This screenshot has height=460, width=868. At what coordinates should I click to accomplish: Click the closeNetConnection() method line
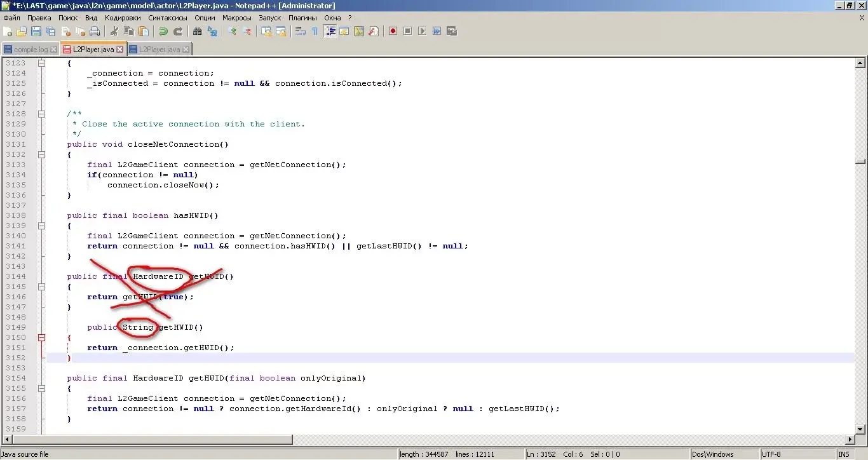click(147, 144)
